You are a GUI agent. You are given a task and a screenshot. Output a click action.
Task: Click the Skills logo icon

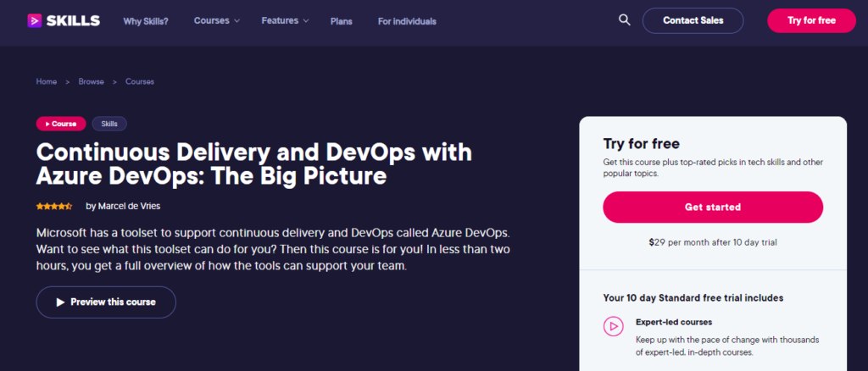[x=34, y=21]
